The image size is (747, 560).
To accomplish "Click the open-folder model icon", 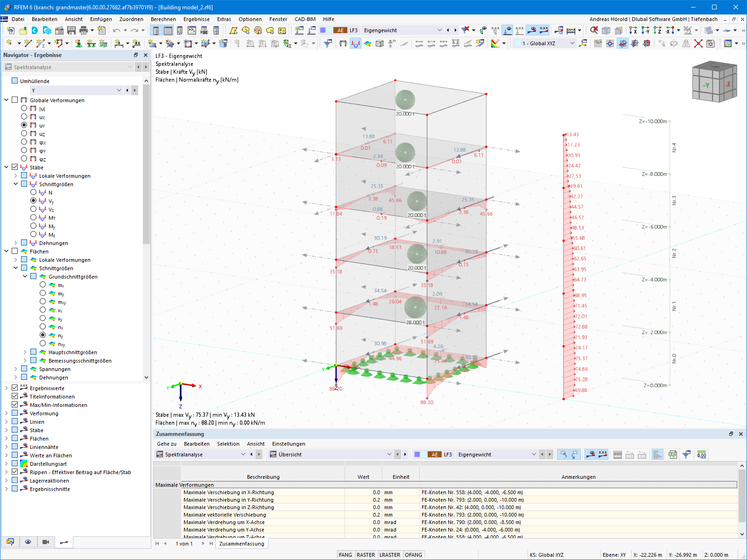I will 23,30.
